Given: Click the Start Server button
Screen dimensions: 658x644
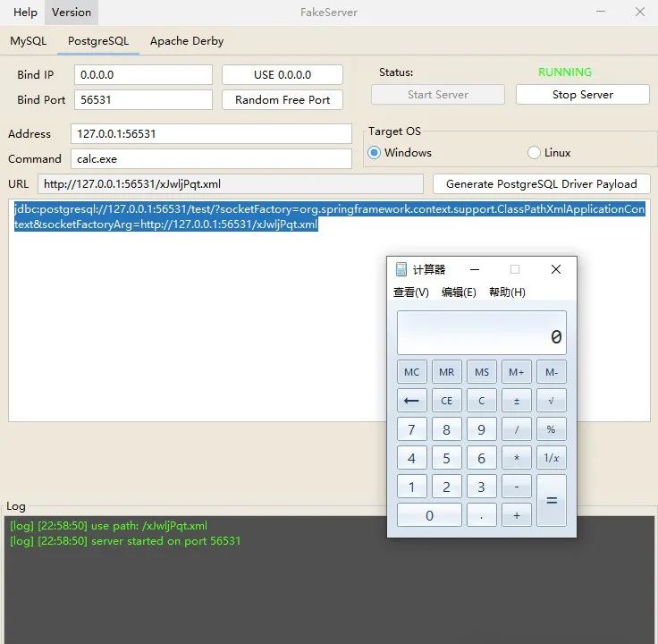Looking at the screenshot, I should click(x=438, y=95).
